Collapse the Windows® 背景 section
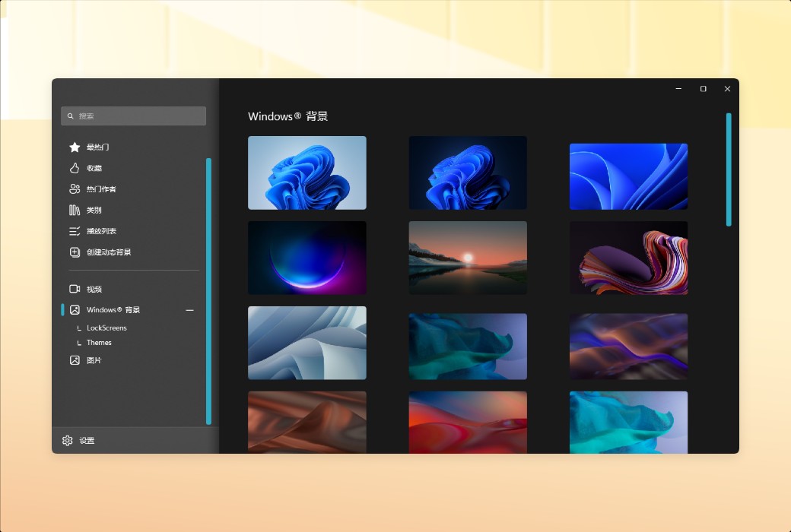The height and width of the screenshot is (532, 791). pyautogui.click(x=190, y=310)
